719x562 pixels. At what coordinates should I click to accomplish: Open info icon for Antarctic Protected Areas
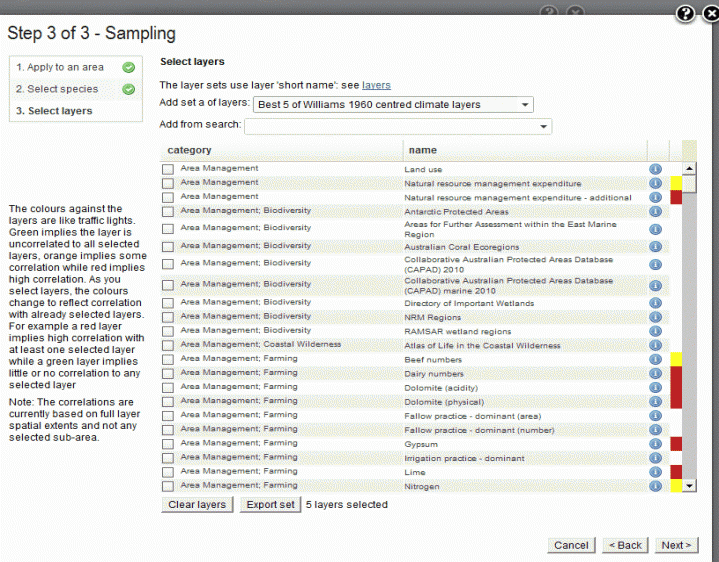656,212
